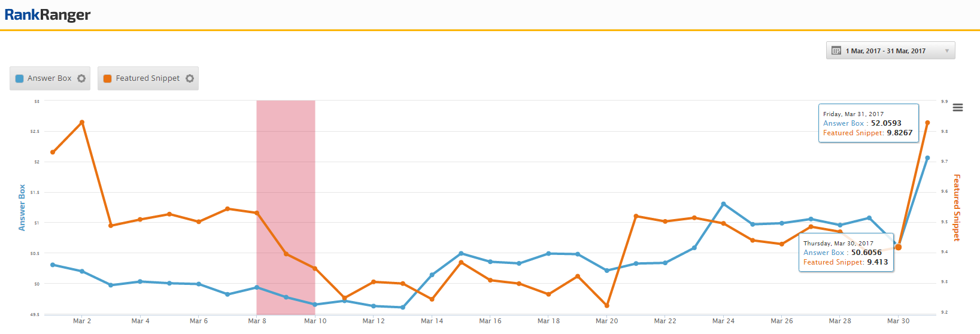
Task: Open the 1 Mar - 31 Mar 2017 date selector
Action: [885, 51]
